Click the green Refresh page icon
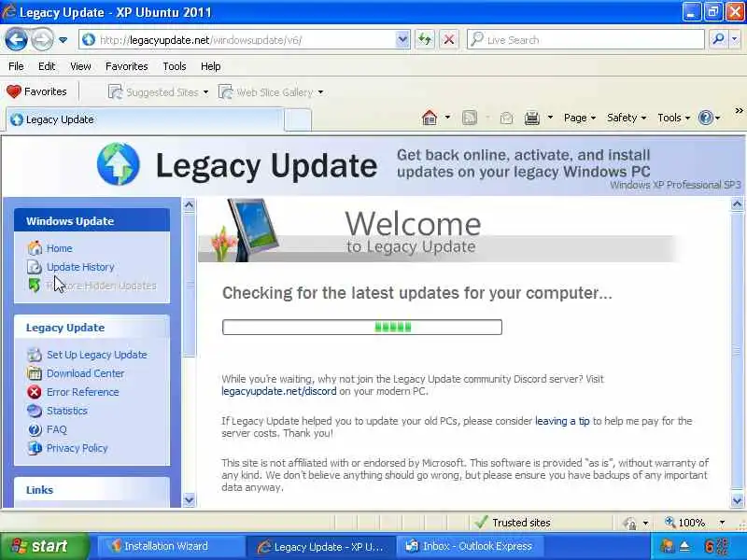This screenshot has width=747, height=560. tap(425, 40)
